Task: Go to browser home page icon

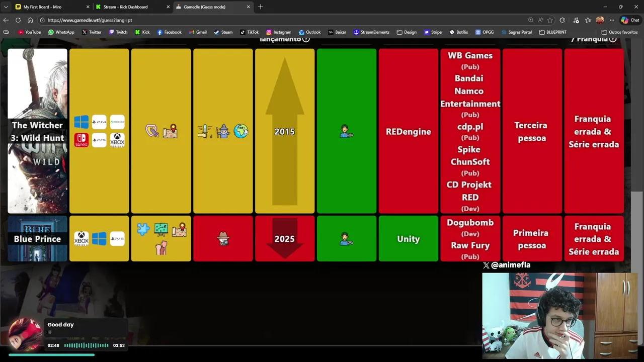Action: (x=30, y=20)
